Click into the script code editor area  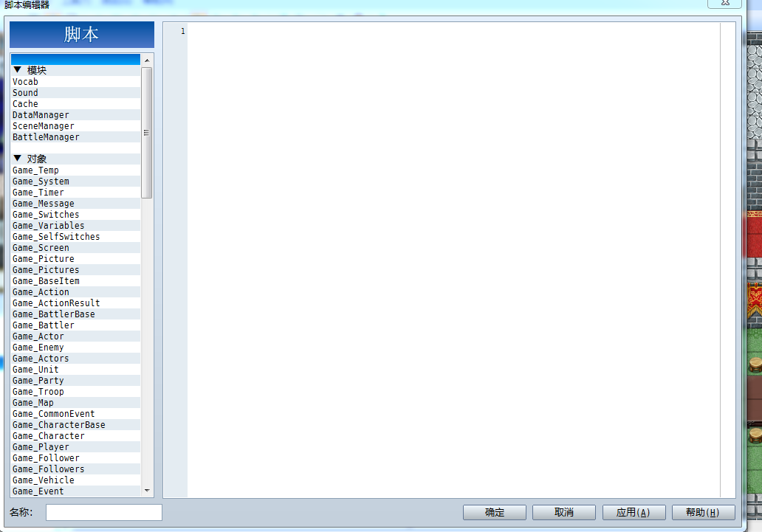click(453, 260)
